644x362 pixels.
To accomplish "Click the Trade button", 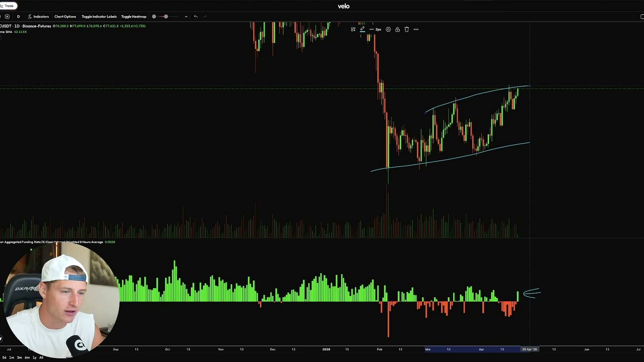I will pos(8,6).
